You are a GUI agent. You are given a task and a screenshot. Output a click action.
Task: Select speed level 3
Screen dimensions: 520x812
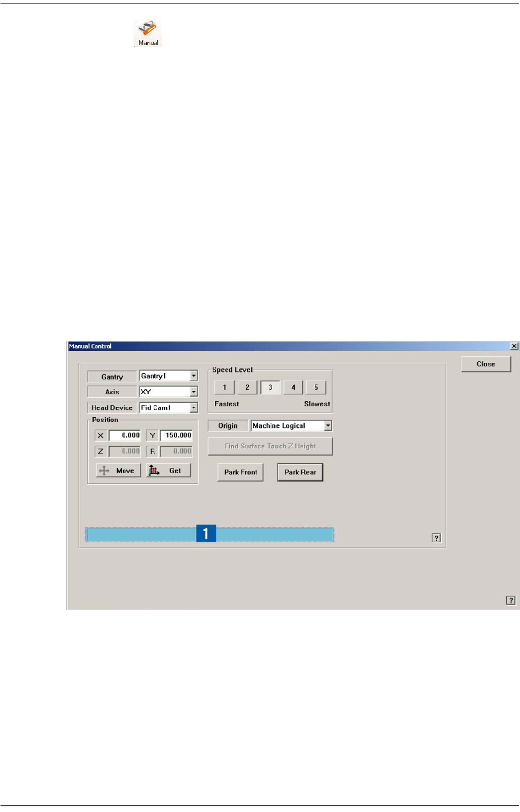coord(270,387)
